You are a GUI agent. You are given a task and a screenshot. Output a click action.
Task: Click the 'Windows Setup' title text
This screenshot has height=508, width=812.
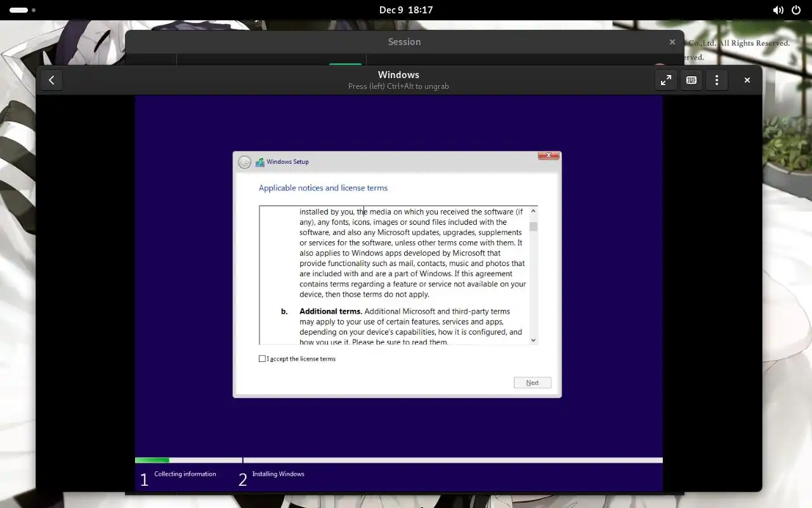[x=287, y=162]
